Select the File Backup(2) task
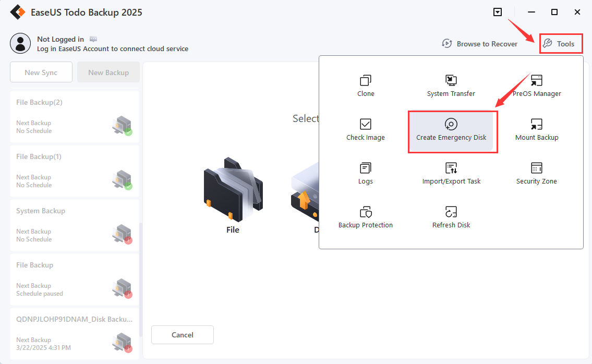Image resolution: width=592 pixels, height=364 pixels. point(75,117)
